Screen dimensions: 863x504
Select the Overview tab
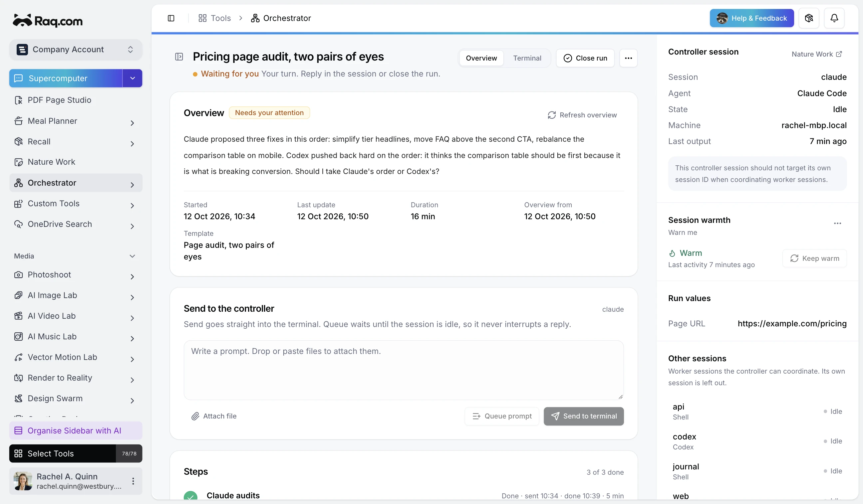[481, 58]
